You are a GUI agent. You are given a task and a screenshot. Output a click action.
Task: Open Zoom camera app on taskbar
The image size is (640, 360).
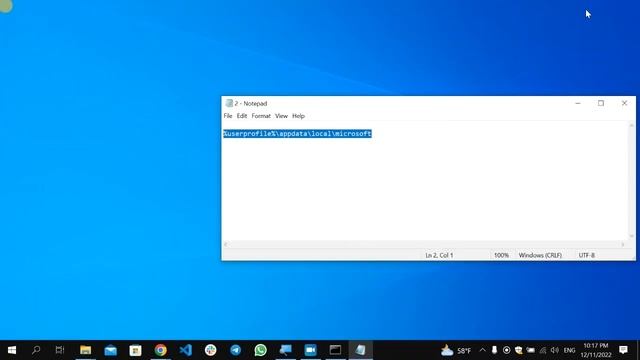coord(311,350)
